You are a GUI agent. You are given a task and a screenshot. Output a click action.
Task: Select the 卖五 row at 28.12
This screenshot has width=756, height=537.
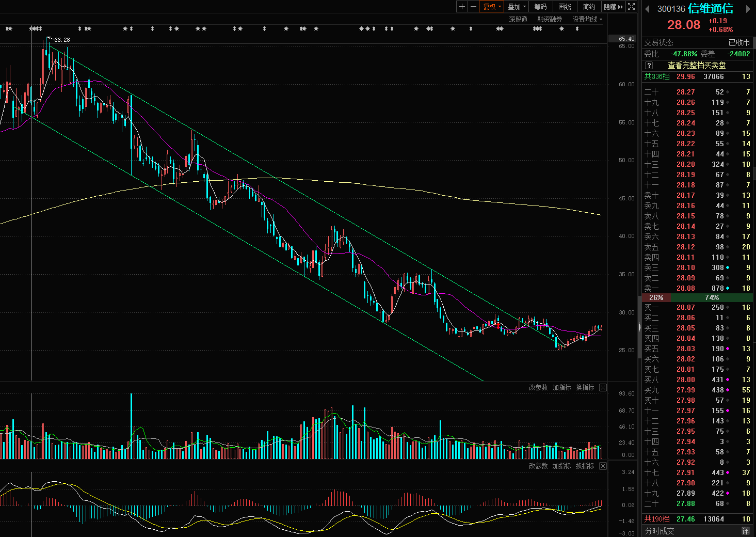point(697,247)
